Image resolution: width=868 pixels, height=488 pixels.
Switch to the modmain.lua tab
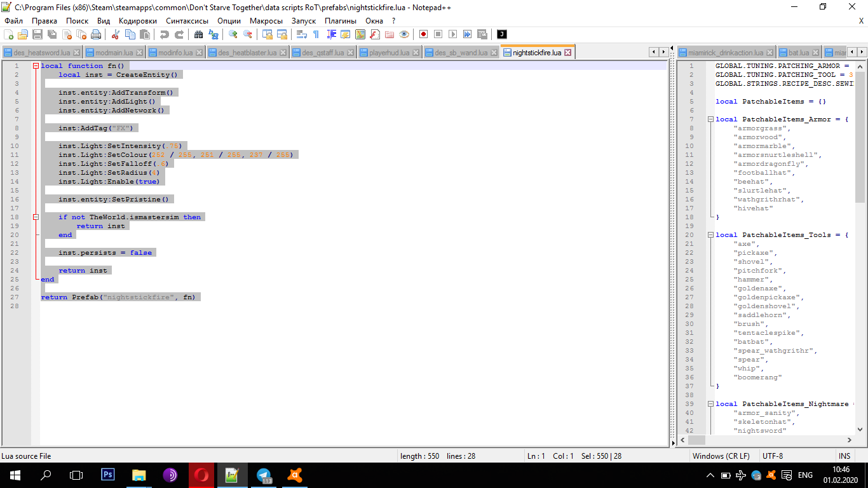114,53
